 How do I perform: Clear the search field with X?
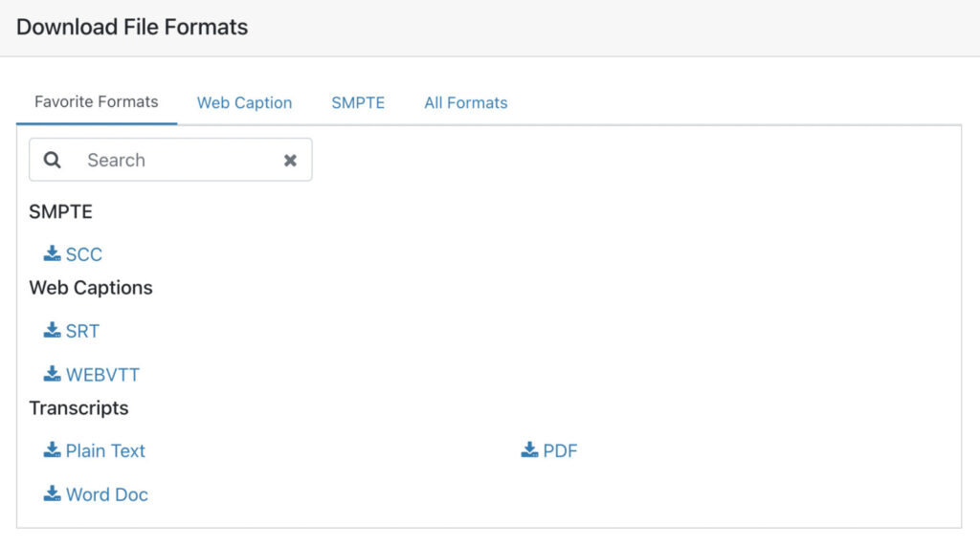(x=290, y=161)
